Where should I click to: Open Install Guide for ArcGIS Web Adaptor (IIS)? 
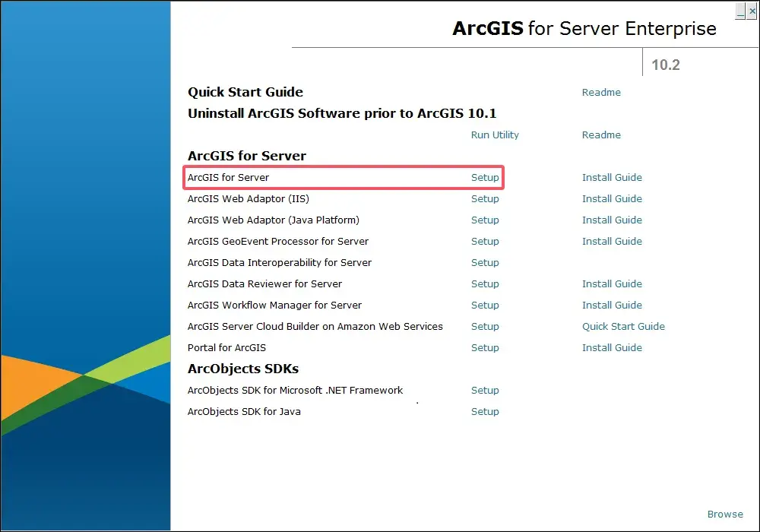point(612,198)
